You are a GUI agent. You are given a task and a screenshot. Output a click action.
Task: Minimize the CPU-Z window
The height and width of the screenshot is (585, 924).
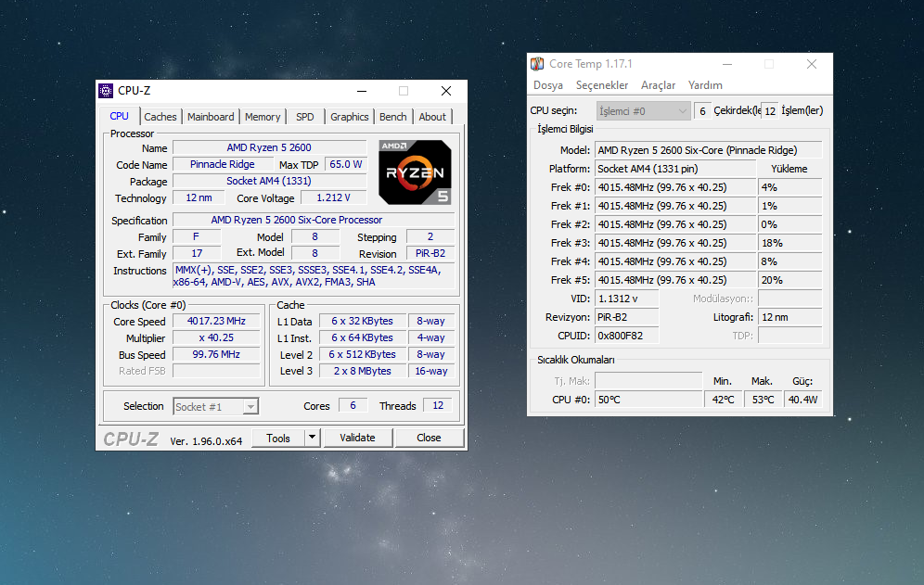[362, 91]
